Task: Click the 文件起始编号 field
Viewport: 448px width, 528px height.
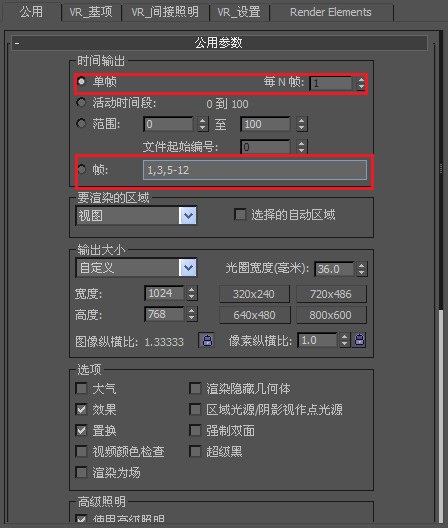Action: [265, 147]
